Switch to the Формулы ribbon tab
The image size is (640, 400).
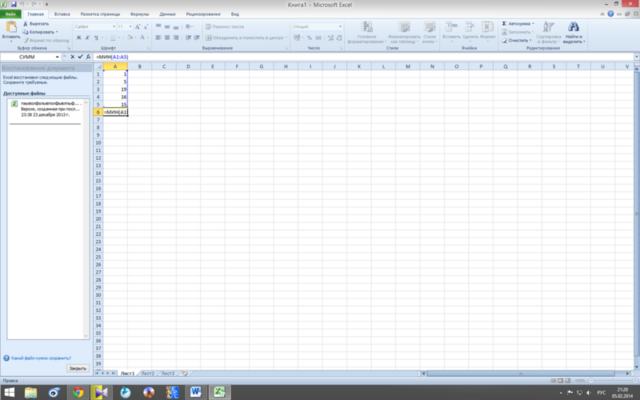(x=140, y=14)
